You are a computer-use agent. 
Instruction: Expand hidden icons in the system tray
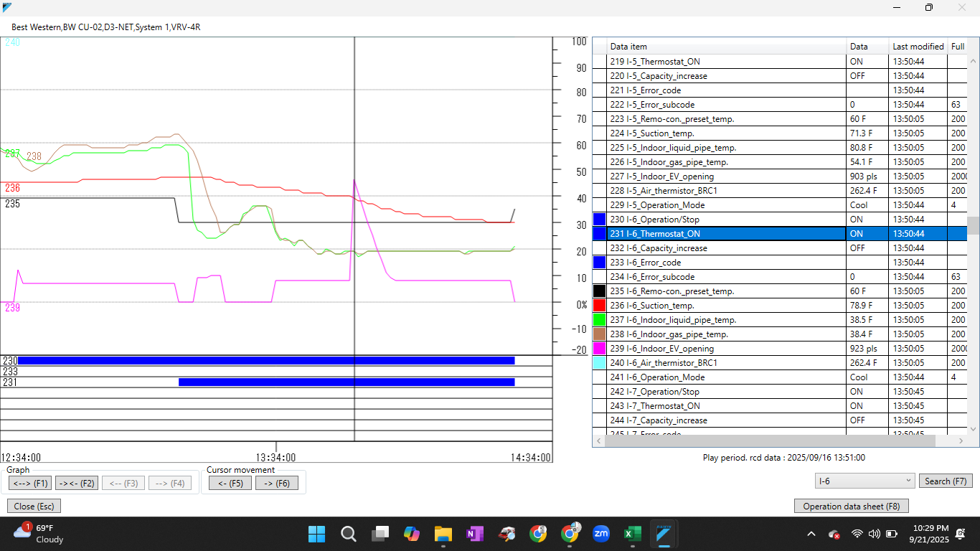811,534
